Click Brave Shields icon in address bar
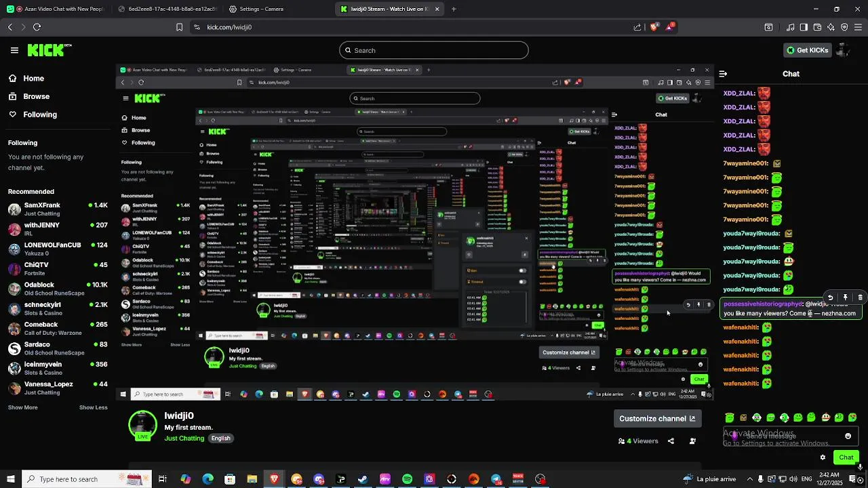Image resolution: width=868 pixels, height=488 pixels. (x=654, y=27)
